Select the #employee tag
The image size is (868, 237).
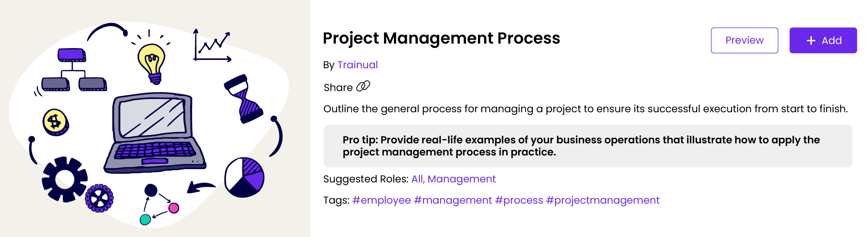pyautogui.click(x=381, y=200)
